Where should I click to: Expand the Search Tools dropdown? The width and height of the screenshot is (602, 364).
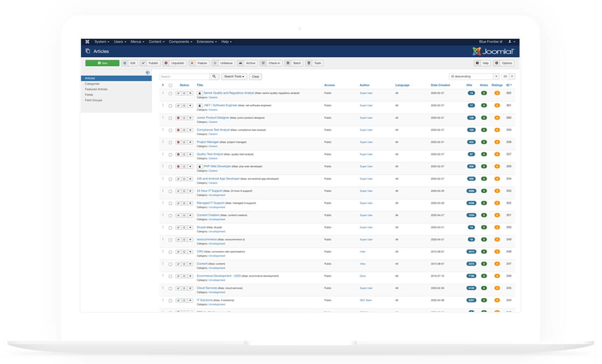point(234,76)
